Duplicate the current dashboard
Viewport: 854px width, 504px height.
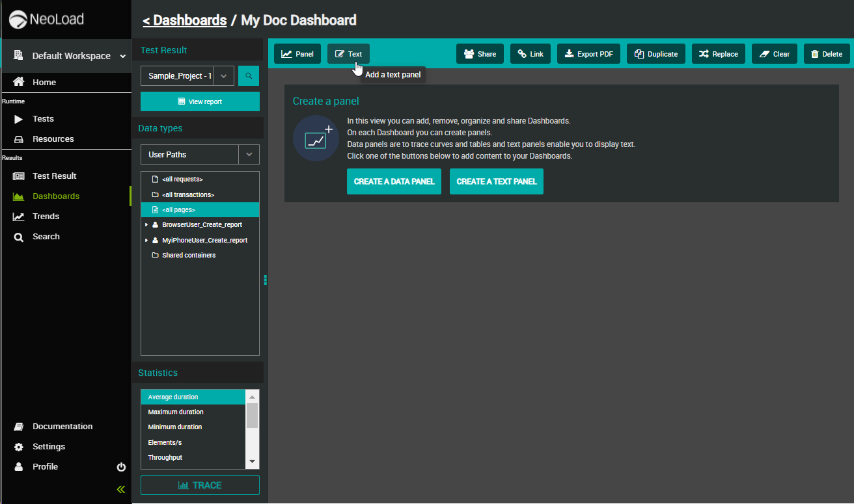(x=656, y=54)
